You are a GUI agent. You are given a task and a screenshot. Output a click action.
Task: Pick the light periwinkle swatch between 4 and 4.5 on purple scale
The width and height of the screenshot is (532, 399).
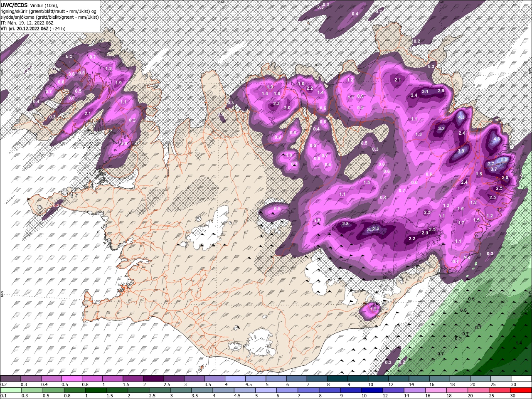pyautogui.click(x=235, y=379)
